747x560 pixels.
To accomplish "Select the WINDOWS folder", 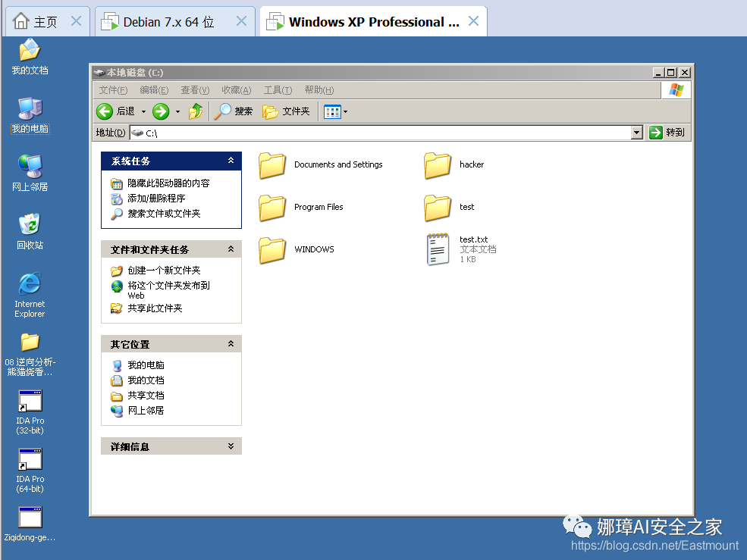I will (297, 249).
